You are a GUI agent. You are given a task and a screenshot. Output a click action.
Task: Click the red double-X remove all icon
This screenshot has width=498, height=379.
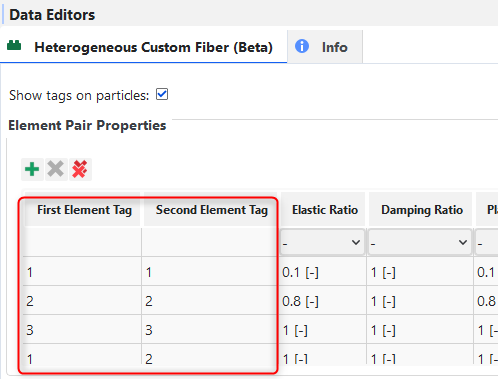click(x=80, y=169)
